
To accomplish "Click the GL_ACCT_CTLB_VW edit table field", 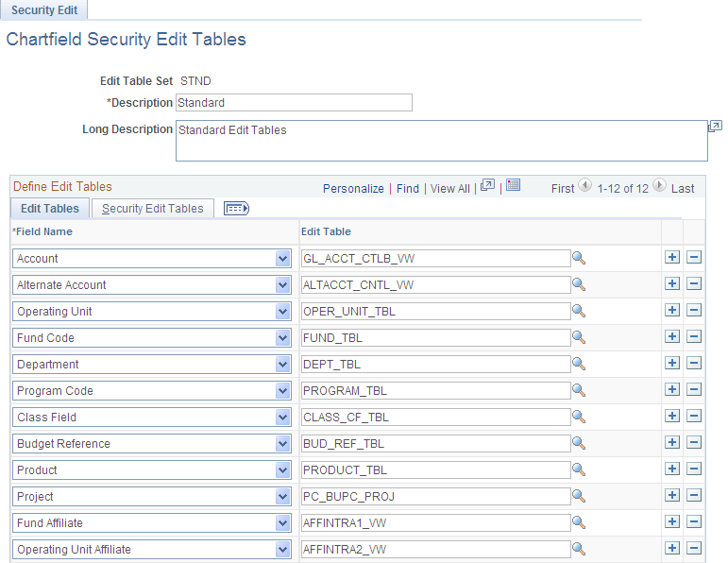I will pyautogui.click(x=436, y=258).
